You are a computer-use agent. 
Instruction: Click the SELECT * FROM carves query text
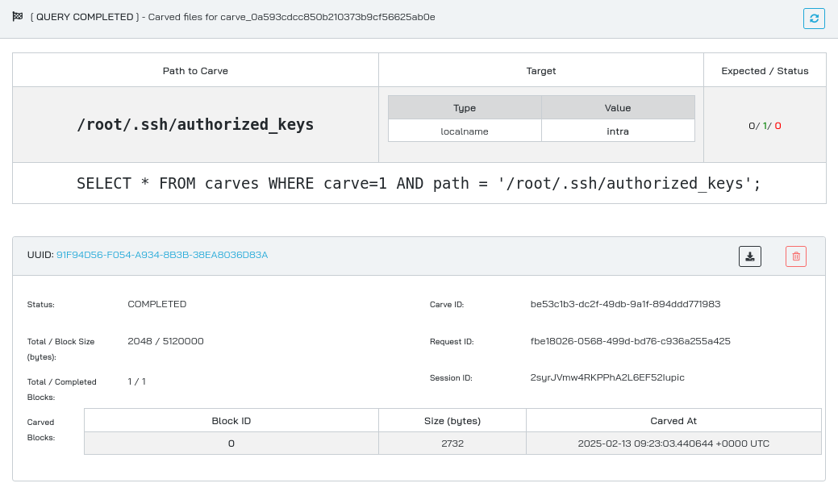[419, 183]
